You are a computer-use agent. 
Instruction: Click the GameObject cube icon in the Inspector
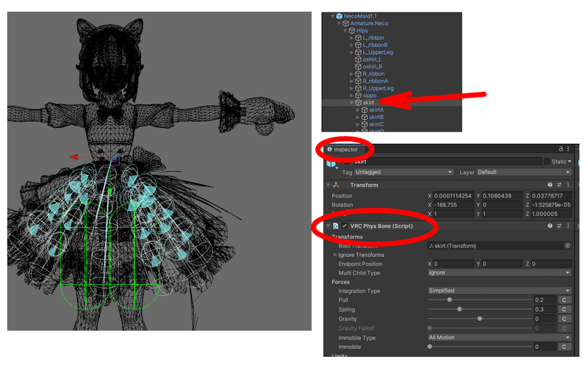[x=331, y=163]
